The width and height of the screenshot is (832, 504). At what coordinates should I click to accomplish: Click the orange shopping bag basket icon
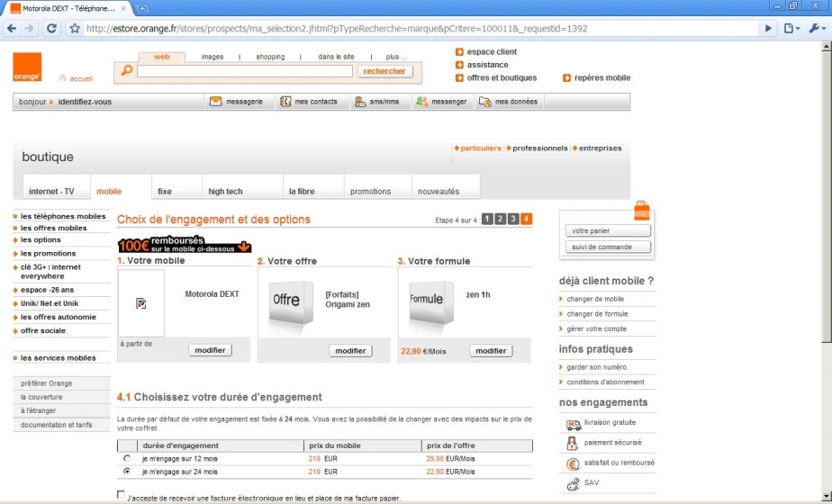point(641,211)
